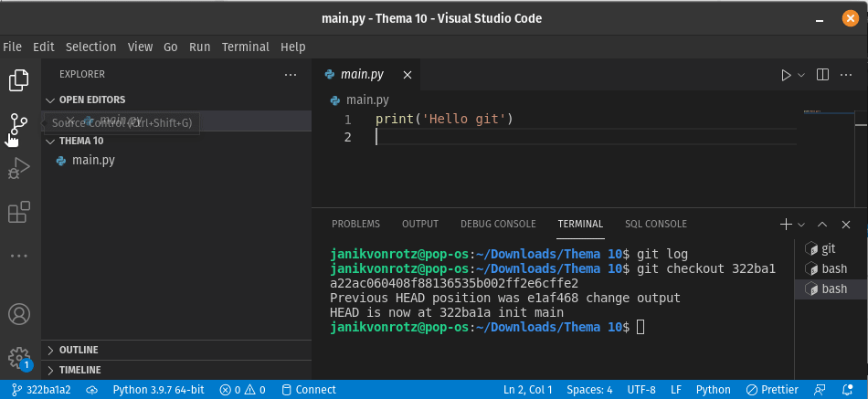Expand the Timeline section
Image resolution: width=868 pixels, height=399 pixels.
176,370
